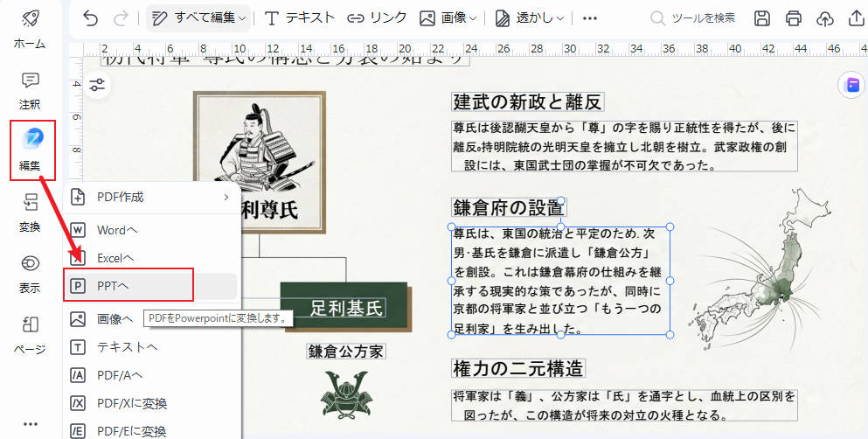Select the 建武の新政と離反 heading text box
This screenshot has width=868, height=439.
(x=528, y=101)
